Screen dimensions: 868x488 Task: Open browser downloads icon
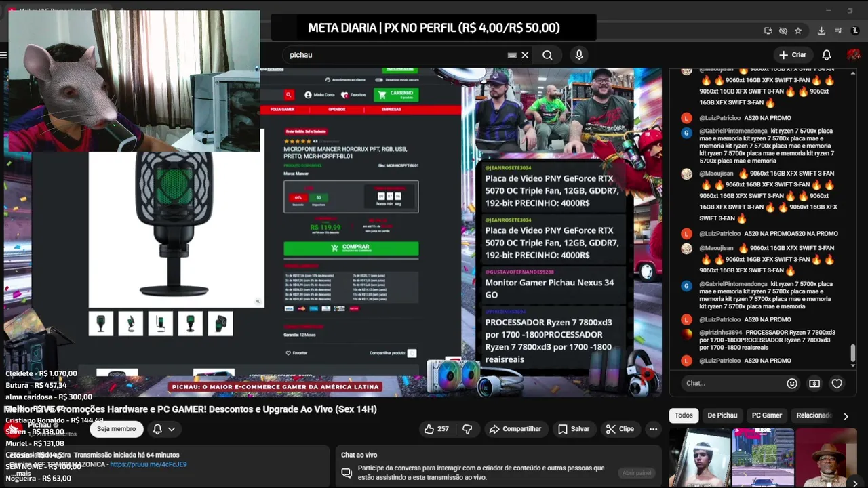point(821,30)
